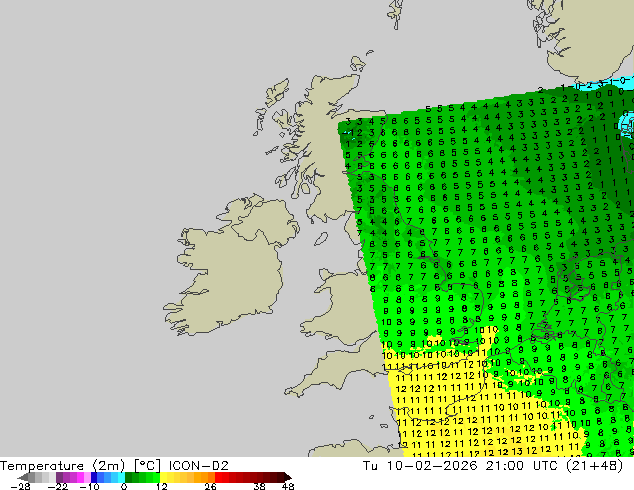Click the grey left arrow end of the legend
Screen dimensions: 634x490
point(23,477)
